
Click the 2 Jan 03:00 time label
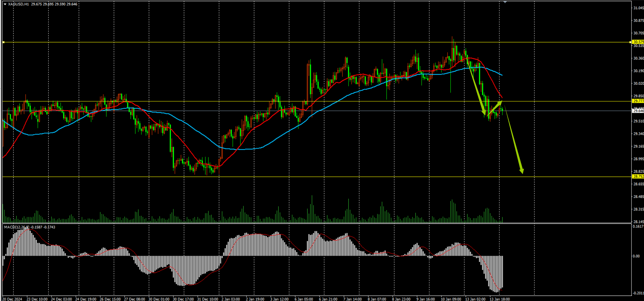point(231,299)
